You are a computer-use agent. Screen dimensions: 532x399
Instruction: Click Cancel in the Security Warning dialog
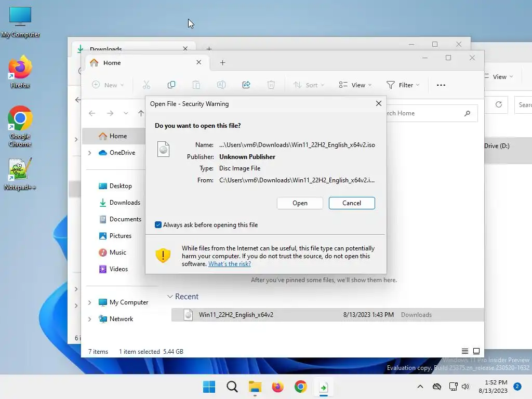[352, 203]
